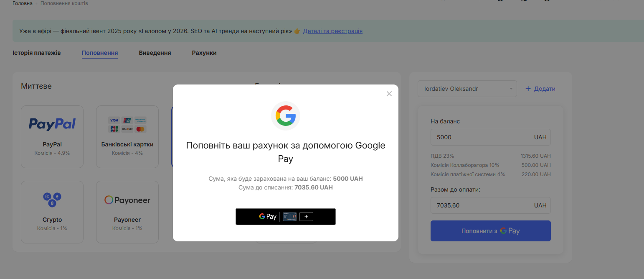Click Комісія платіжної системи 4% label
The width and height of the screenshot is (644, 279).
click(x=468, y=174)
